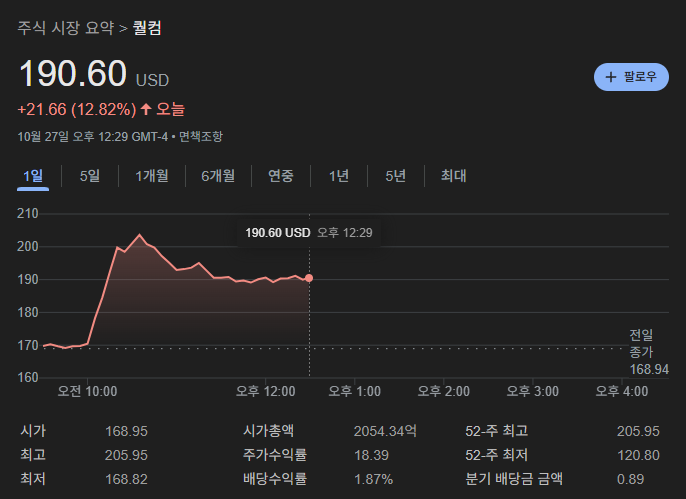Viewport: 686px width, 499px height.
Task: Click the 배당수익률 label
Action: pyautogui.click(x=275, y=479)
